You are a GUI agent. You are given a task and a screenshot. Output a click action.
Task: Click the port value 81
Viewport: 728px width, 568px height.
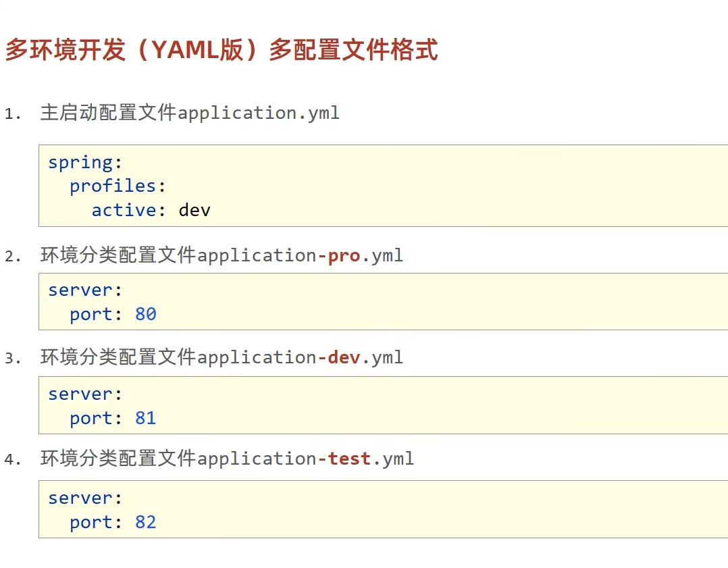(146, 418)
